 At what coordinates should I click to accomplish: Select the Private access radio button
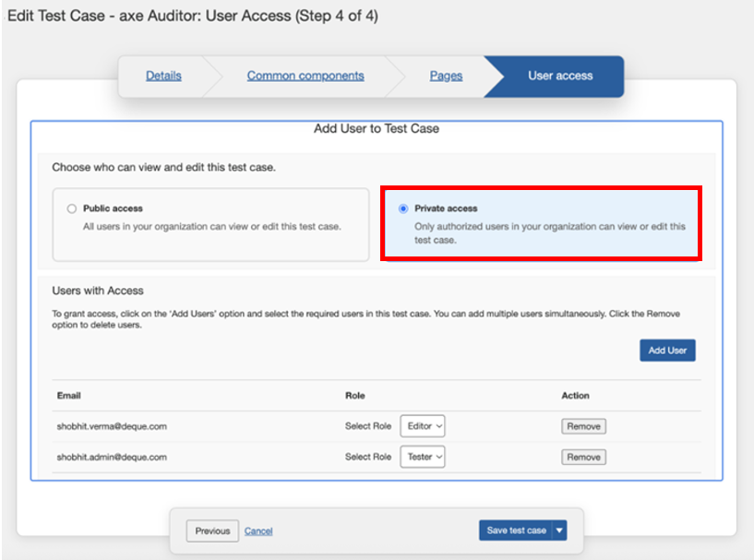pyautogui.click(x=403, y=209)
